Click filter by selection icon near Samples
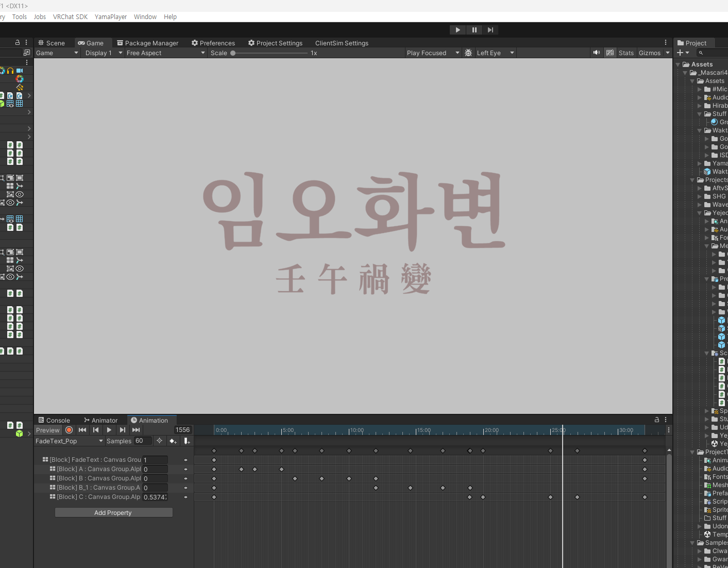The height and width of the screenshot is (568, 728). pyautogui.click(x=159, y=441)
